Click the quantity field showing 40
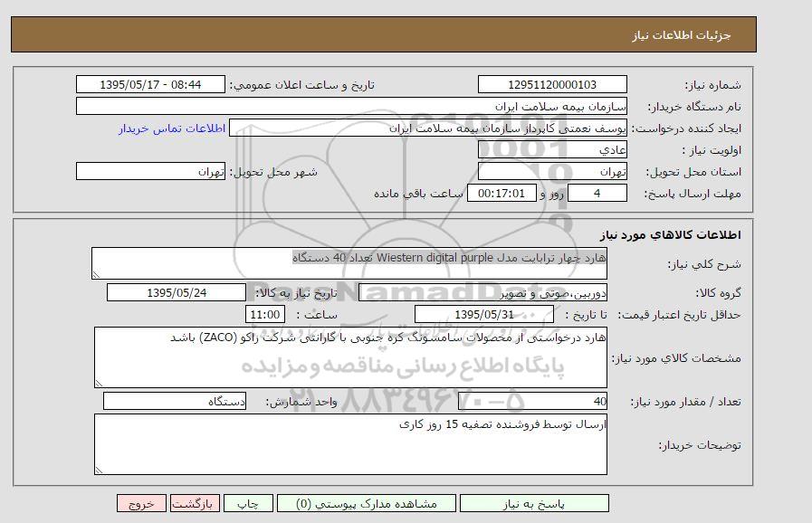The width and height of the screenshot is (812, 523). coord(532,402)
